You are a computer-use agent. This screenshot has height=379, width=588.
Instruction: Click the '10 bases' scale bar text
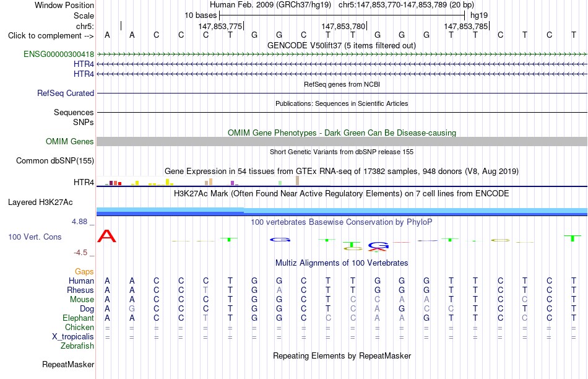pyautogui.click(x=201, y=15)
